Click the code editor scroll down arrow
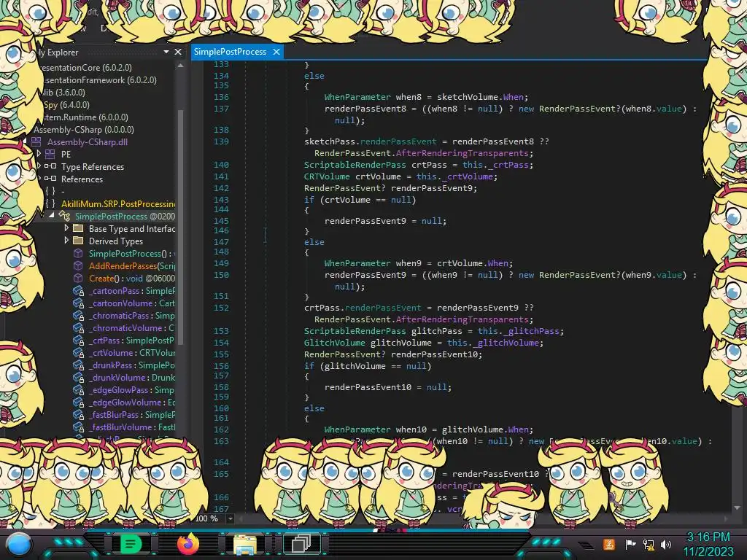Viewport: 747px width, 560px height. [737, 508]
